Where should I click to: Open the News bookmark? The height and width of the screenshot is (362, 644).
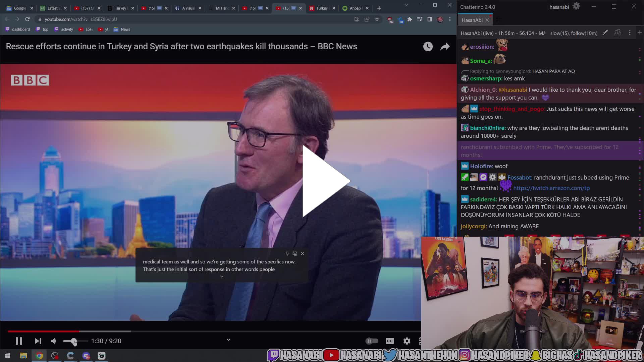125,29
